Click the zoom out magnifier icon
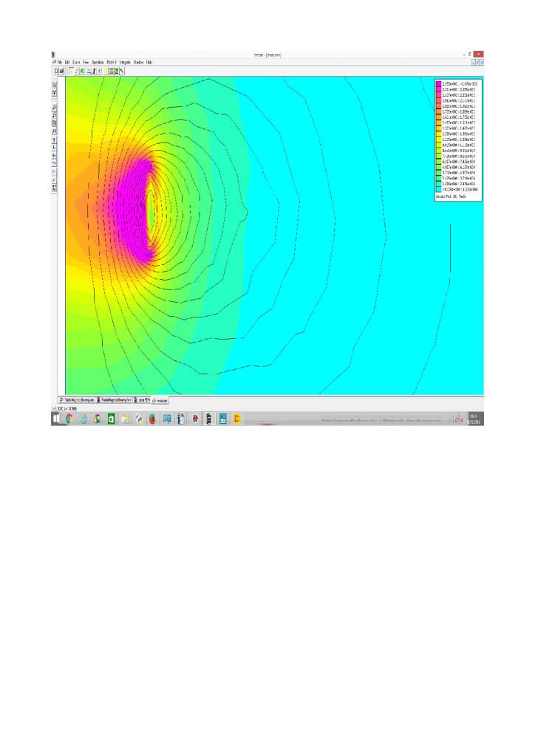 pyautogui.click(x=55, y=114)
